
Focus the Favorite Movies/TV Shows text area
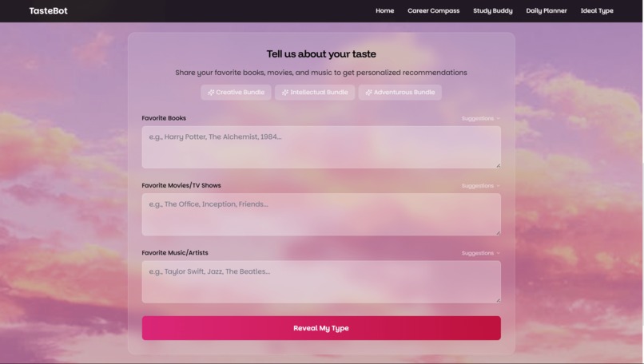[321, 214]
